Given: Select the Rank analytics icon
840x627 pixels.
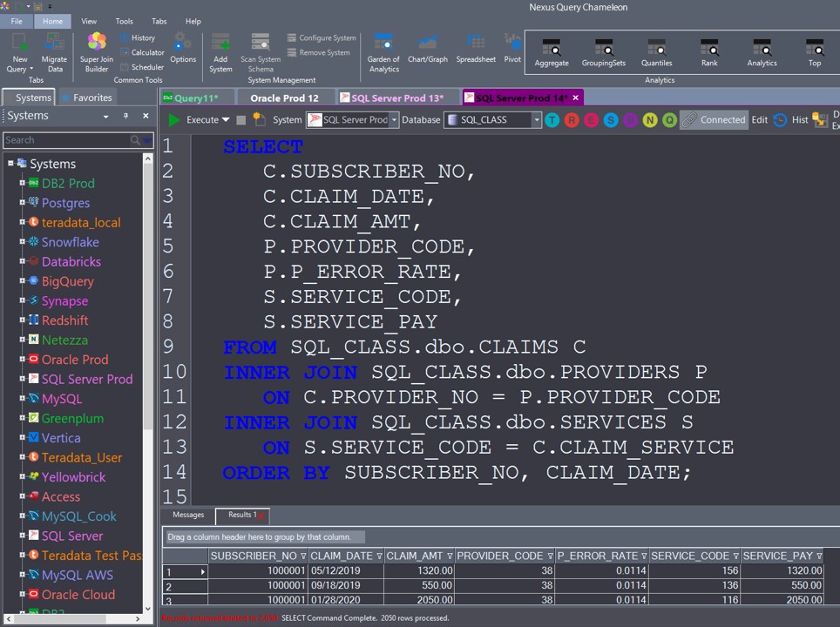Looking at the screenshot, I should (709, 51).
